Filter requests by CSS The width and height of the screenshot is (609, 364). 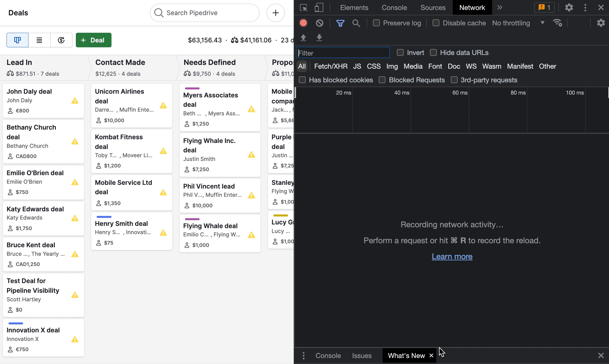(x=374, y=66)
